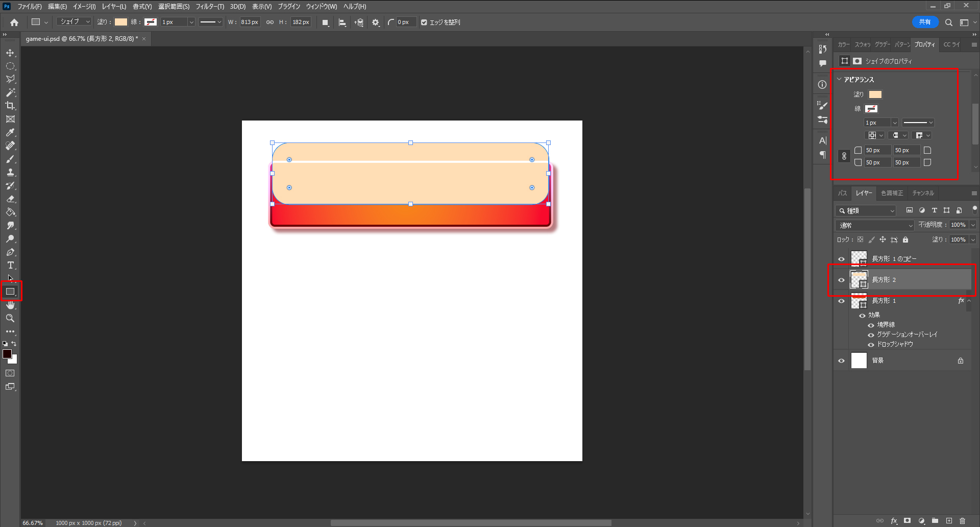Image resolution: width=980 pixels, height=527 pixels.
Task: Click the delete layer trash icon
Action: (962, 521)
